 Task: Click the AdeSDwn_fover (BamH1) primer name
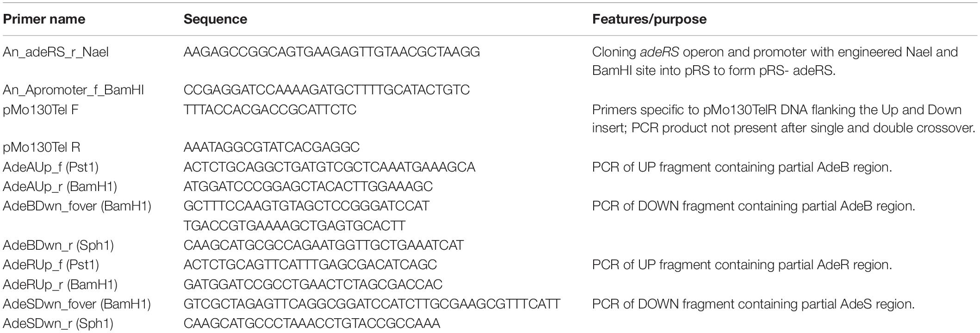coord(77,304)
